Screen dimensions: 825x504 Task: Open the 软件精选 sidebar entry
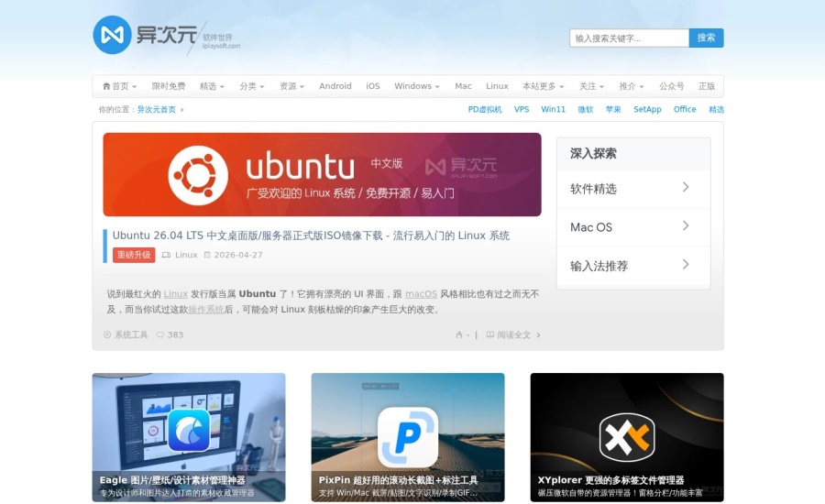point(633,189)
